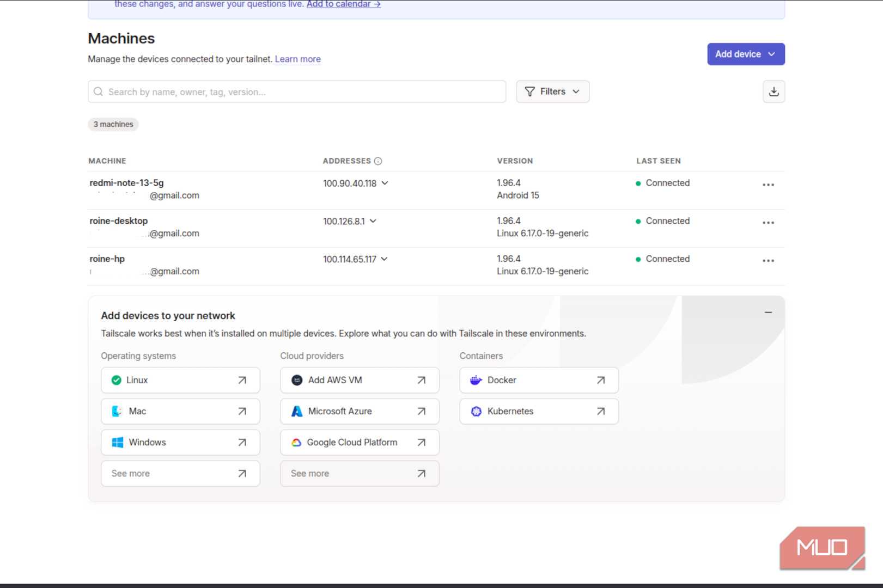Click the Windows logo icon

[x=117, y=442]
